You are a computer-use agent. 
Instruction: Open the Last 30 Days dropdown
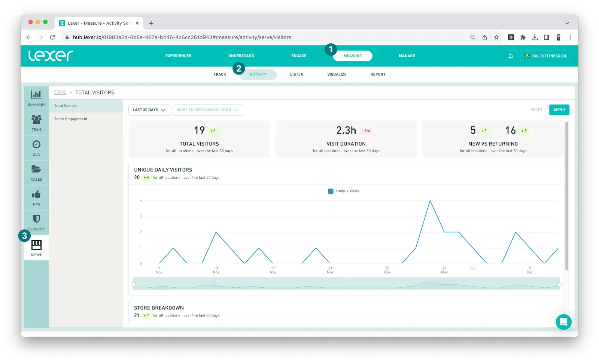click(149, 110)
